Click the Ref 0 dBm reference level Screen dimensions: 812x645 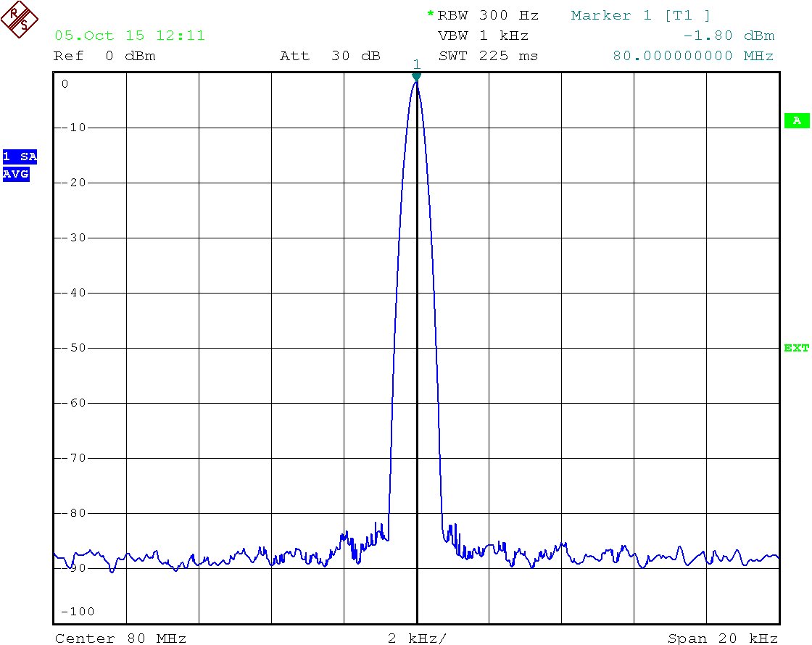(104, 56)
